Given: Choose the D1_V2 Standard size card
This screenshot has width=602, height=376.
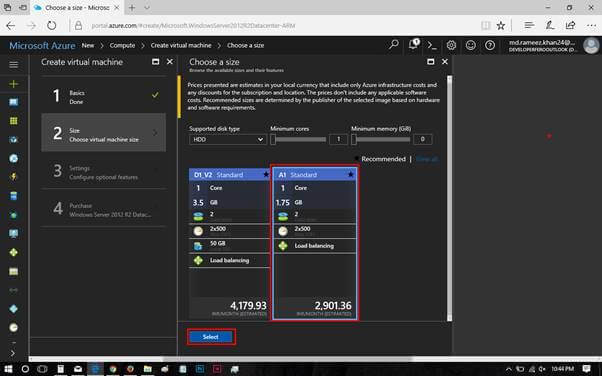Looking at the screenshot, I should coord(229,243).
